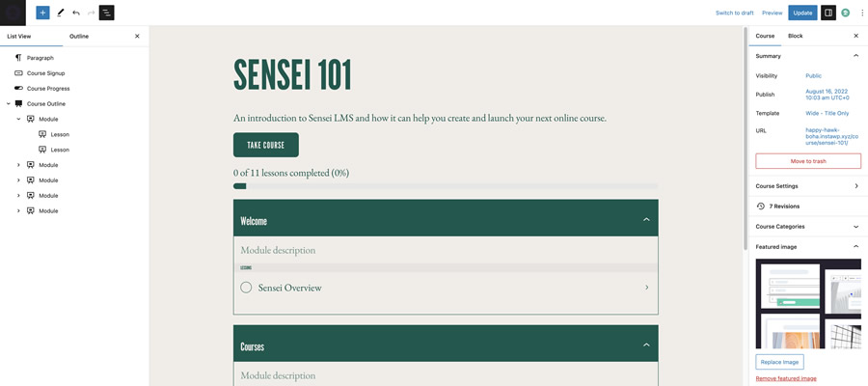
Task: Open the green plugin icon in toolbar
Action: point(845,13)
